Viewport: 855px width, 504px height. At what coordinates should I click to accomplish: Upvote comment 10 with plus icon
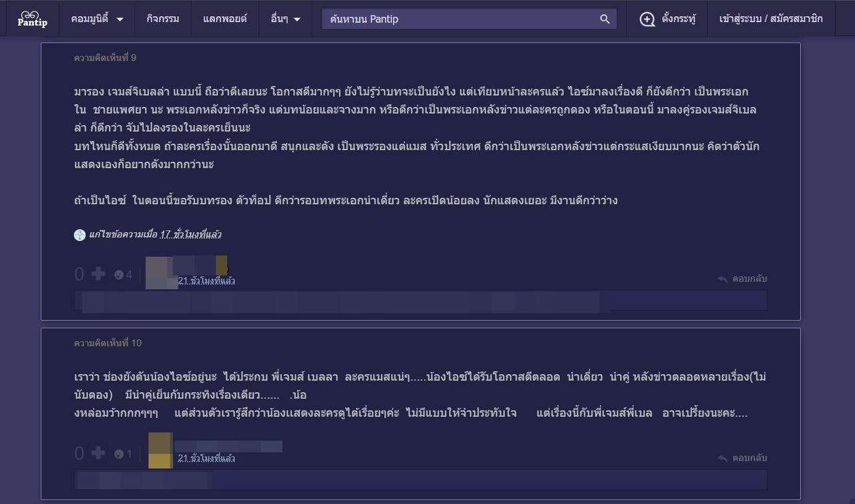click(98, 454)
